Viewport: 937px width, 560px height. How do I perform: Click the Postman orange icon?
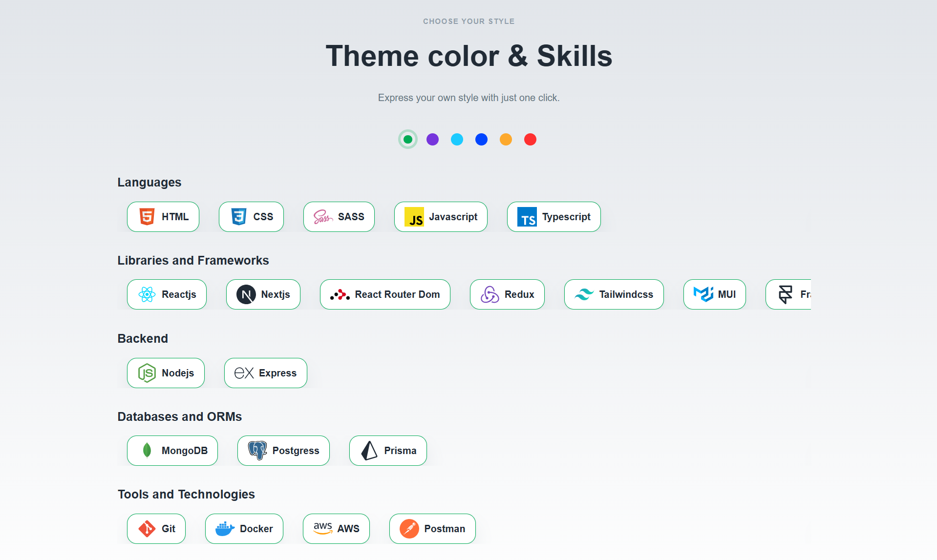tap(409, 528)
